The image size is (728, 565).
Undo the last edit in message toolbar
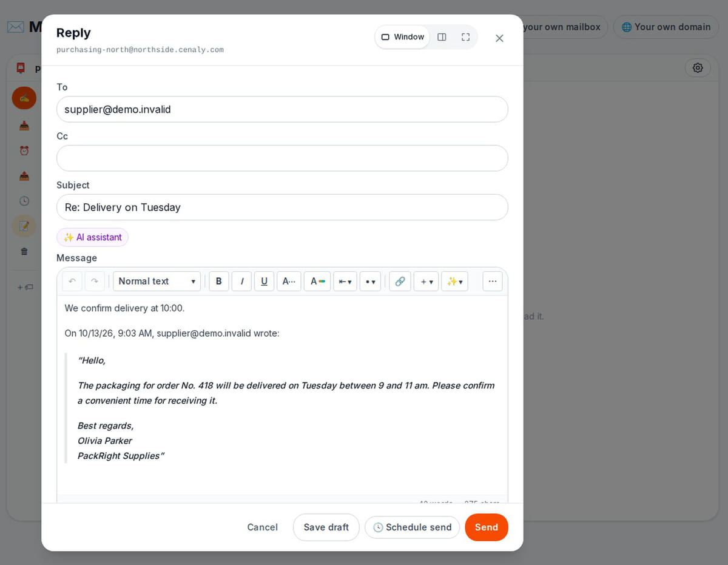point(72,281)
